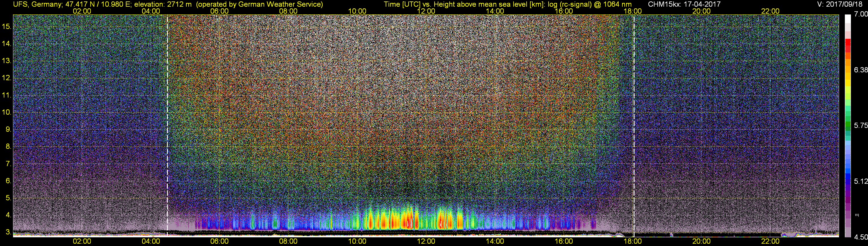Click the 11 km height axis label

[7, 96]
